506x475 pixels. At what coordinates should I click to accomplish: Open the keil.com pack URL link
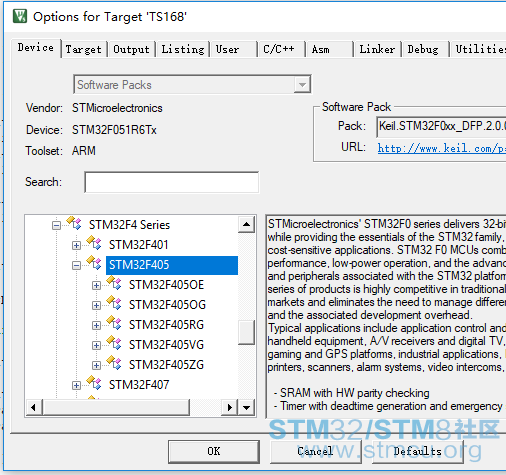point(442,148)
